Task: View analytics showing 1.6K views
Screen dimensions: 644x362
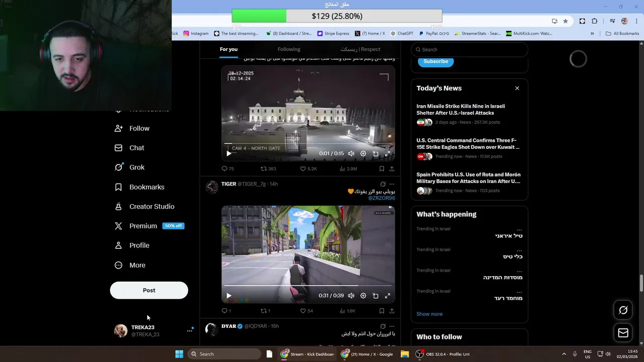Action: [348, 311]
